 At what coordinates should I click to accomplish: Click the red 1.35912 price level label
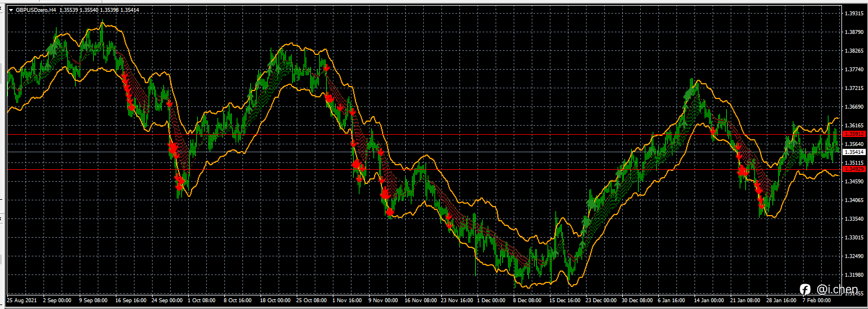pos(854,134)
